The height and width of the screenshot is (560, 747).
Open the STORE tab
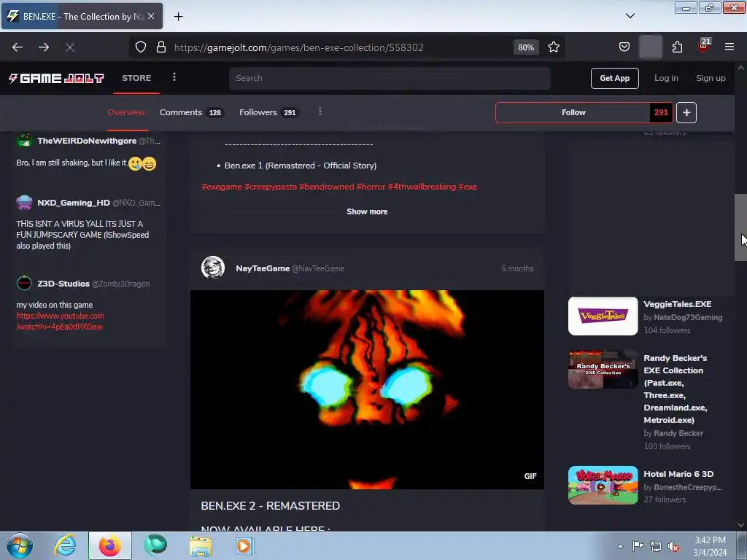(136, 78)
